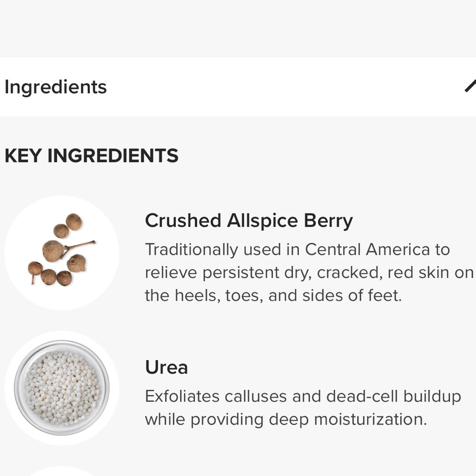Image resolution: width=476 pixels, height=476 pixels.
Task: Click the KEY INGREDIENTS heading
Action: click(91, 156)
